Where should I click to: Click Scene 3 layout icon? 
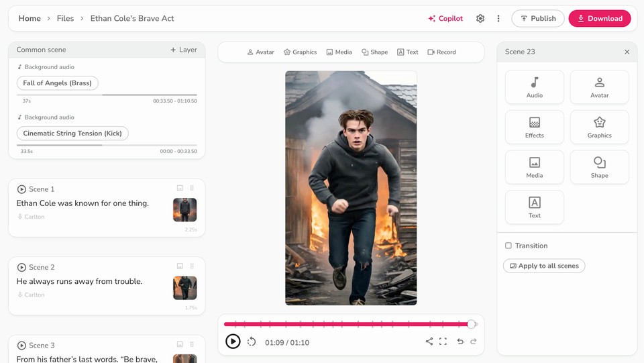180,344
